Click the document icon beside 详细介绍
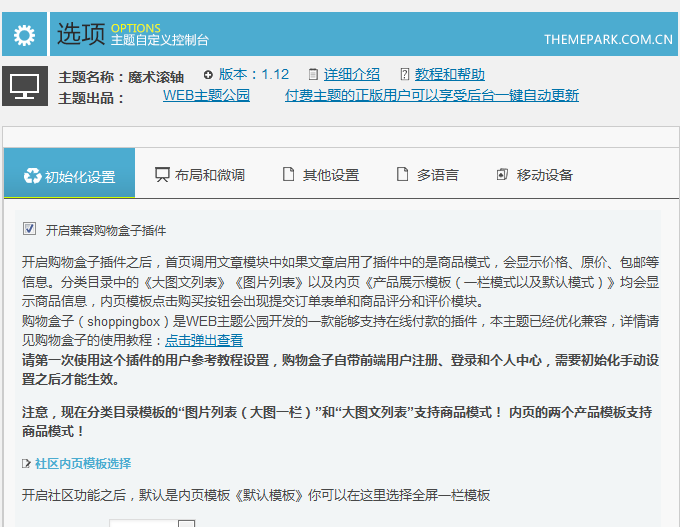680x527 pixels. (314, 74)
